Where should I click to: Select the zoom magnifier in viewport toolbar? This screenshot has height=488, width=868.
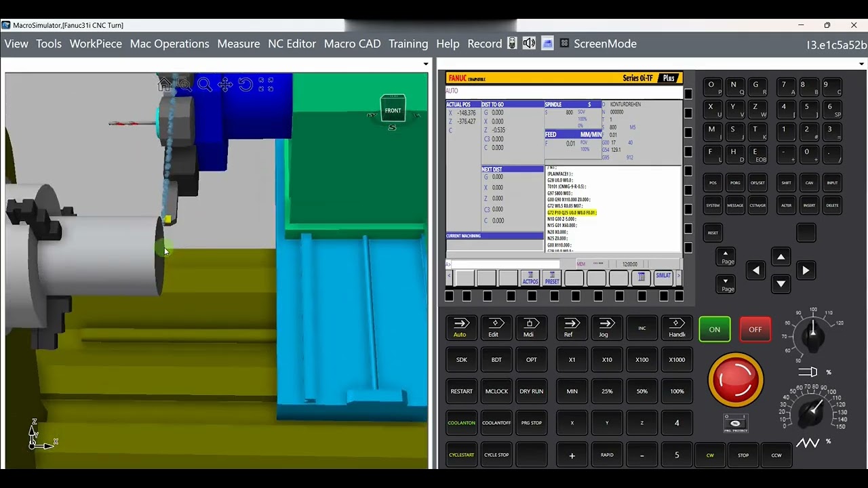click(205, 85)
